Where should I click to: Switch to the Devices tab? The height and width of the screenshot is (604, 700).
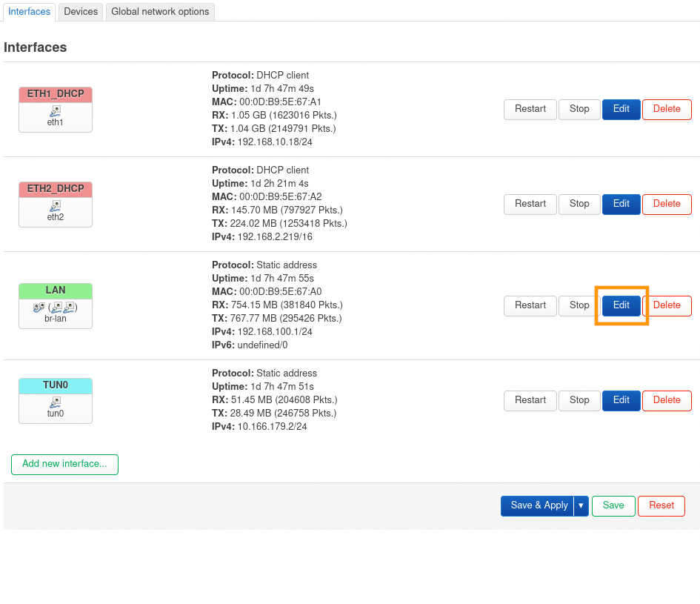point(81,12)
